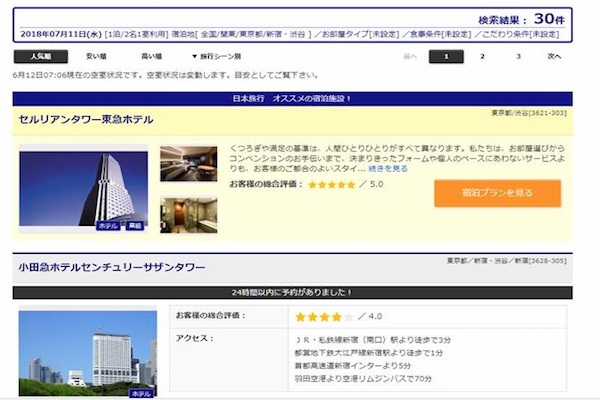Click the 東京都/渋谷[3621-303] location text

pyautogui.click(x=529, y=113)
